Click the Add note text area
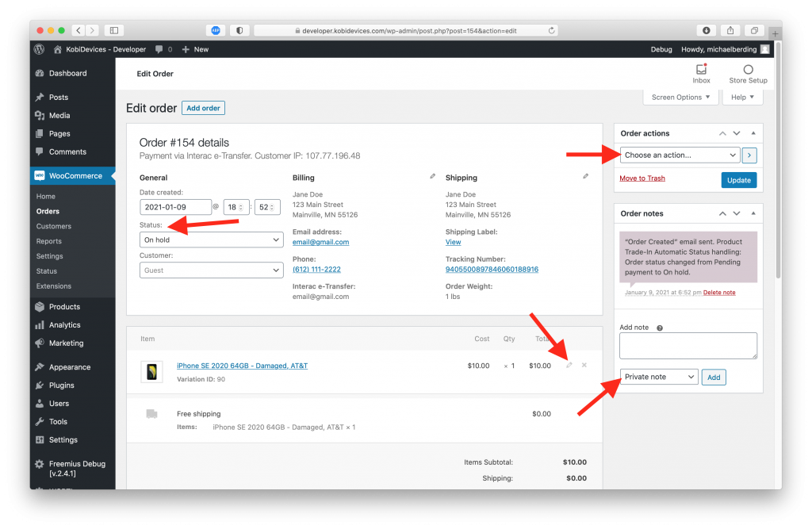The width and height of the screenshot is (812, 529). coord(688,346)
